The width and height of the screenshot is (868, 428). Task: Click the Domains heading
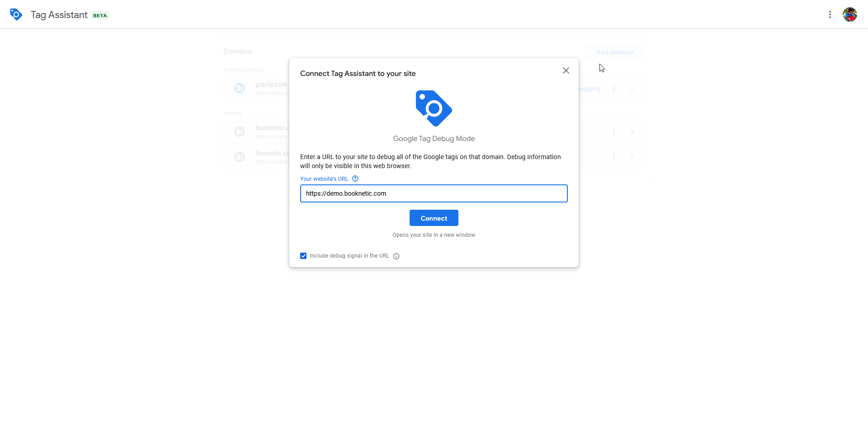coord(238,52)
